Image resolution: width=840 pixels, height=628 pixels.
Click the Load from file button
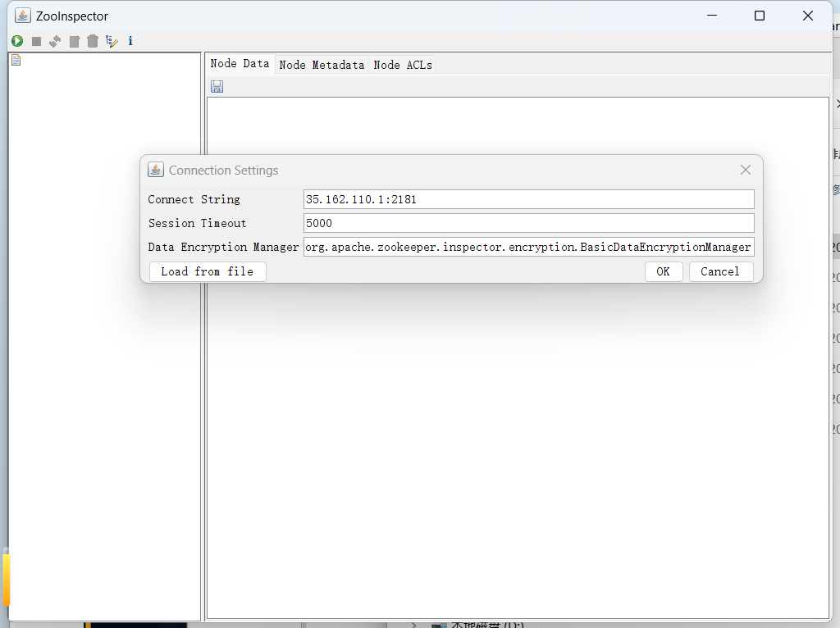pos(208,271)
